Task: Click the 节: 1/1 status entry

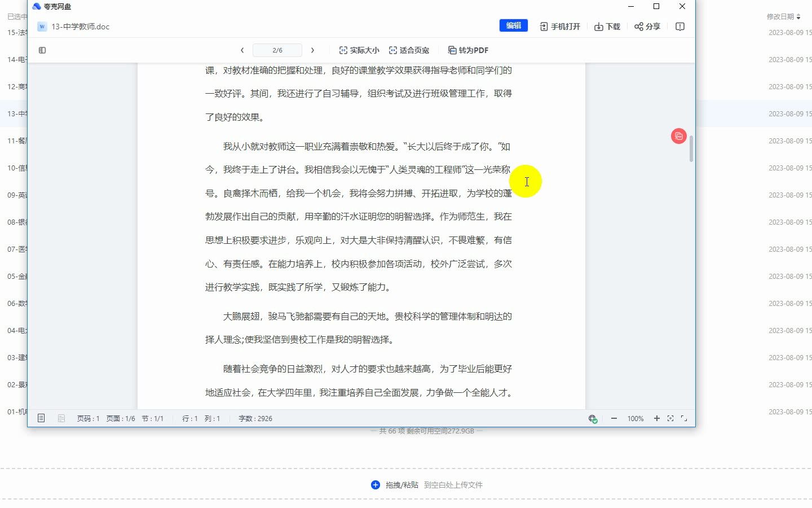Action: (152, 419)
